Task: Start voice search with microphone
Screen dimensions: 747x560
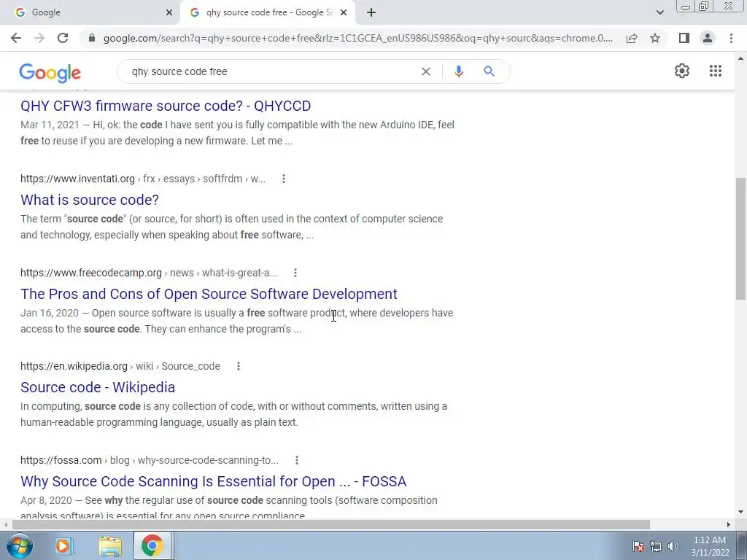Action: coord(458,71)
